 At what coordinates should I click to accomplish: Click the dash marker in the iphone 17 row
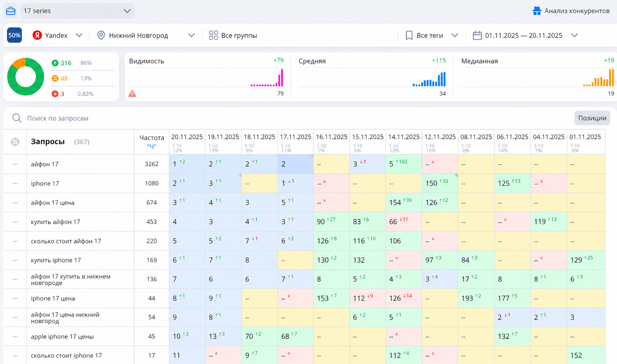point(15,184)
